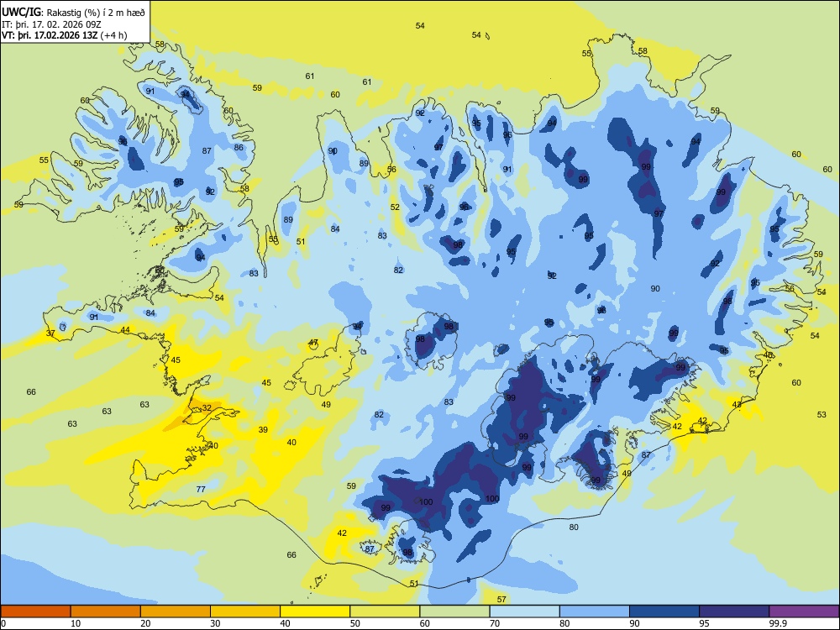The height and width of the screenshot is (630, 840).
Task: Select the map value '44'
Action: (125, 330)
